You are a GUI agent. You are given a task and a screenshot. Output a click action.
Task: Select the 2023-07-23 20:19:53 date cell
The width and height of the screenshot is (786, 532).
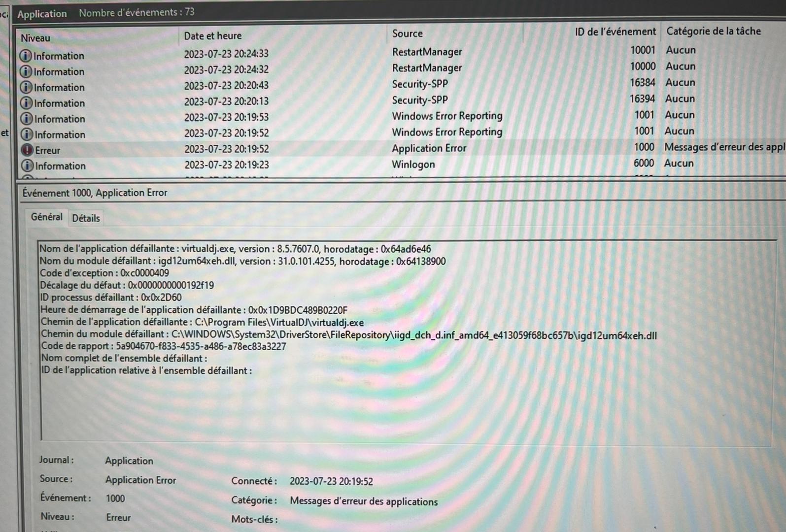tap(227, 117)
